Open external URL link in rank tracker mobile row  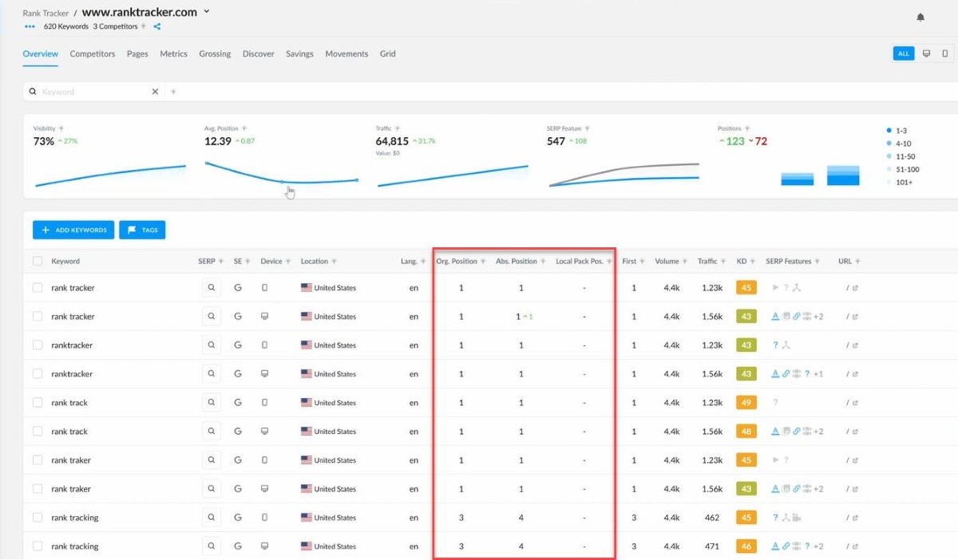pos(855,288)
